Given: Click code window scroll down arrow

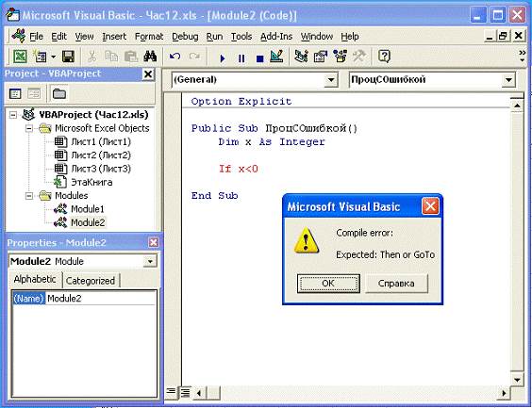Looking at the screenshot, I should pos(517,380).
